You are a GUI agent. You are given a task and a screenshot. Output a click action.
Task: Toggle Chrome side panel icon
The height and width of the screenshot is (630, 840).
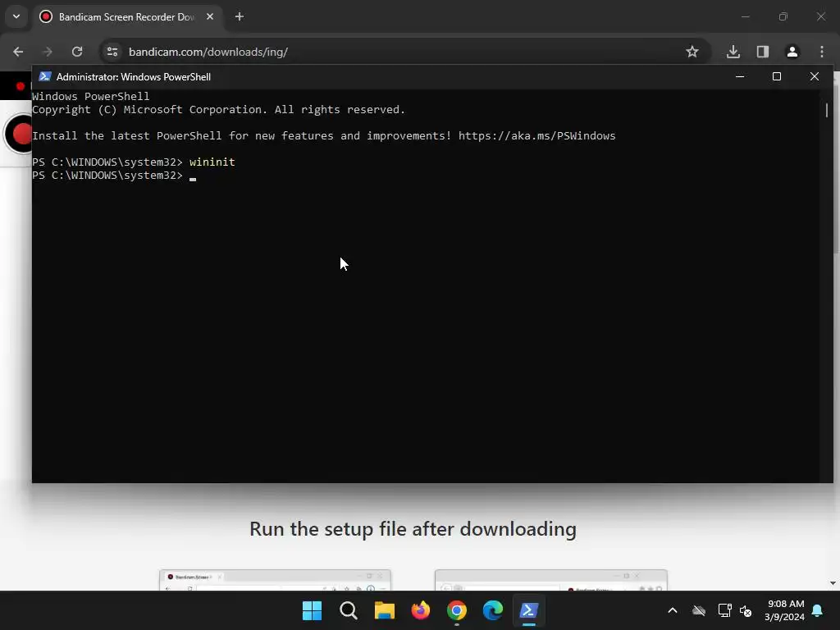click(x=763, y=52)
